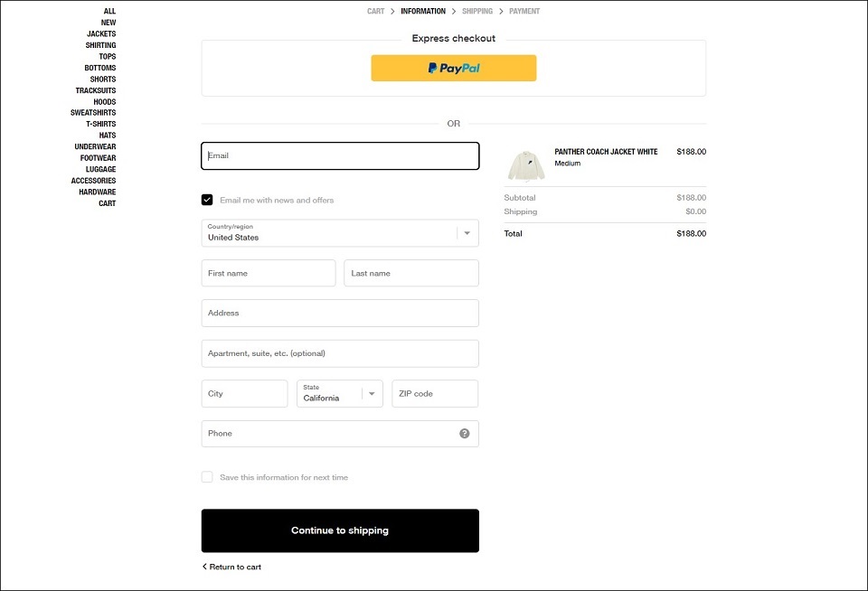This screenshot has width=868, height=591.
Task: Click the Apartment, suite, etc. field
Action: point(340,353)
